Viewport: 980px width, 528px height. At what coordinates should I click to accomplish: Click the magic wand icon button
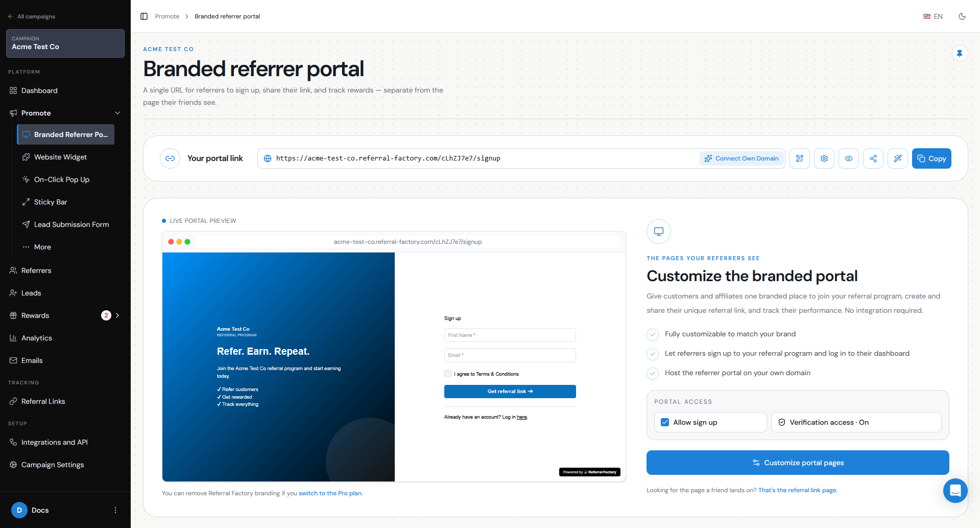(898, 158)
